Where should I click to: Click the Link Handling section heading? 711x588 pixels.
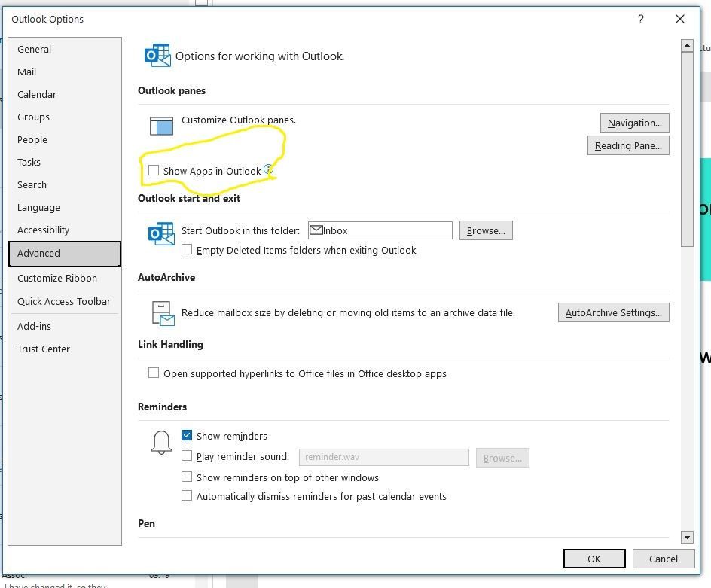click(170, 345)
